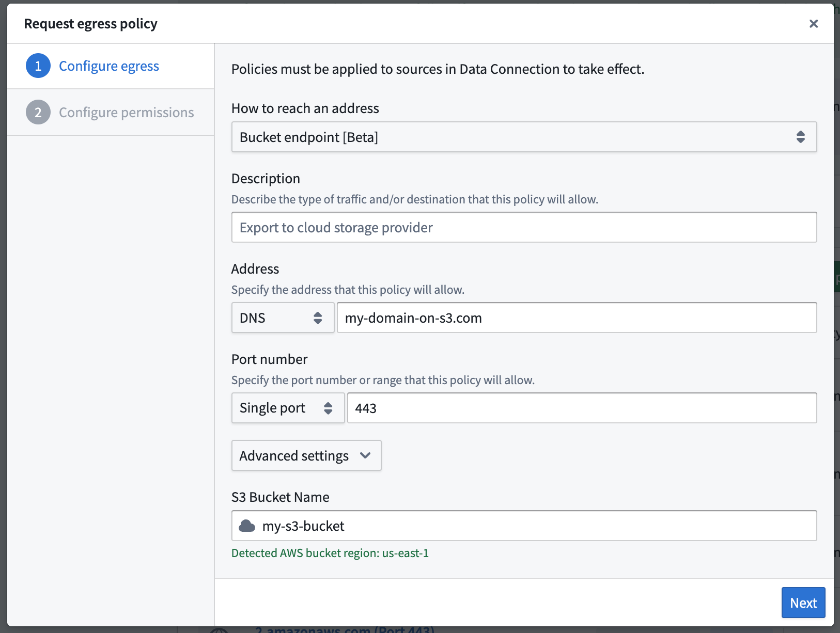The height and width of the screenshot is (633, 840).
Task: Click the detected AWS bucket region message
Action: pyautogui.click(x=330, y=553)
